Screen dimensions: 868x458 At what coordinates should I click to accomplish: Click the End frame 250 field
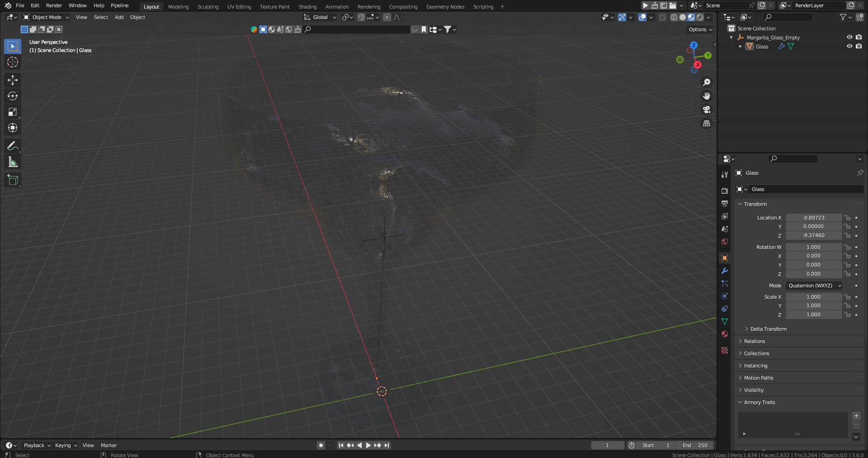point(695,445)
